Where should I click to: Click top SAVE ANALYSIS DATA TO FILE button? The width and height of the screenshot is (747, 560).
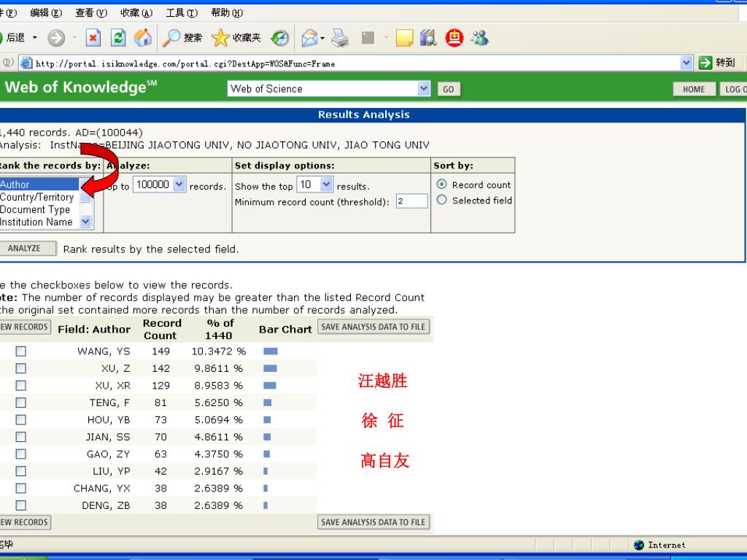pos(373,327)
